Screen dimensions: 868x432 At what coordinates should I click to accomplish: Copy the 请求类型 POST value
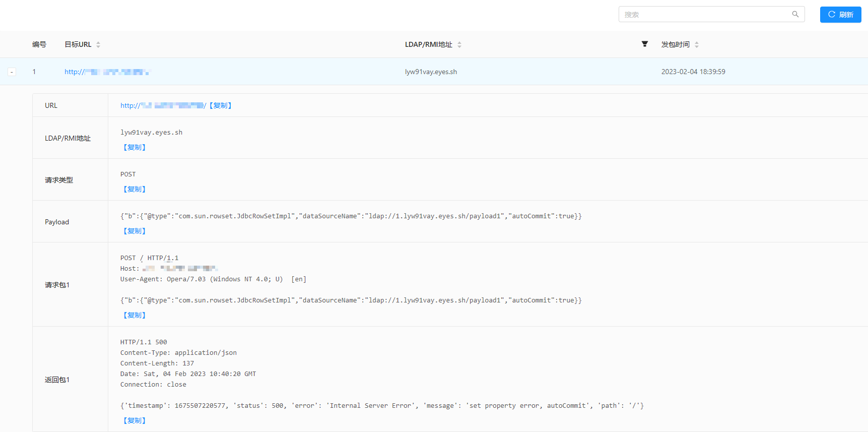pyautogui.click(x=135, y=189)
